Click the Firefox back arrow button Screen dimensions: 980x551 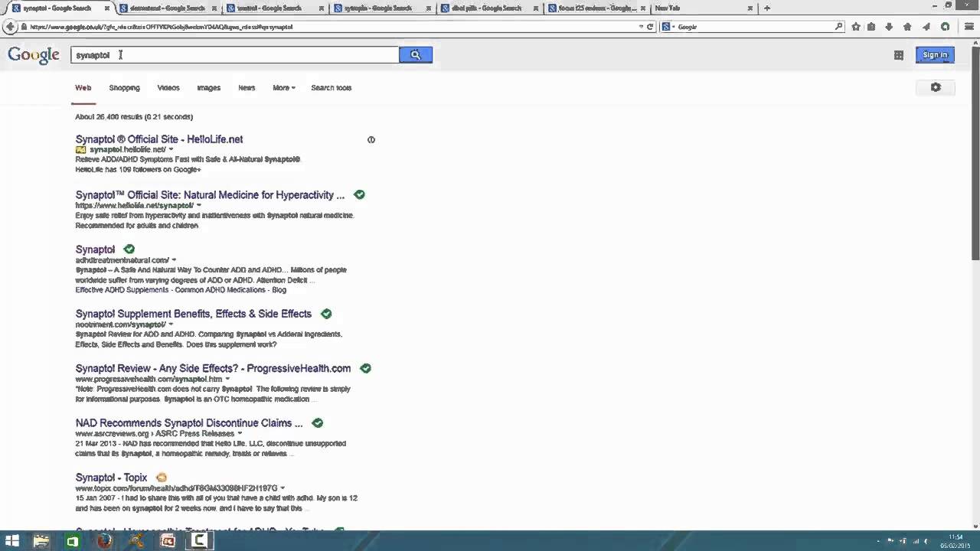click(x=9, y=27)
